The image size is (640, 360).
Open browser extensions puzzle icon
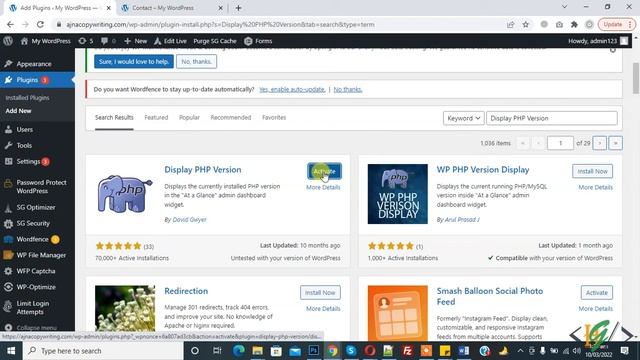[x=574, y=24]
